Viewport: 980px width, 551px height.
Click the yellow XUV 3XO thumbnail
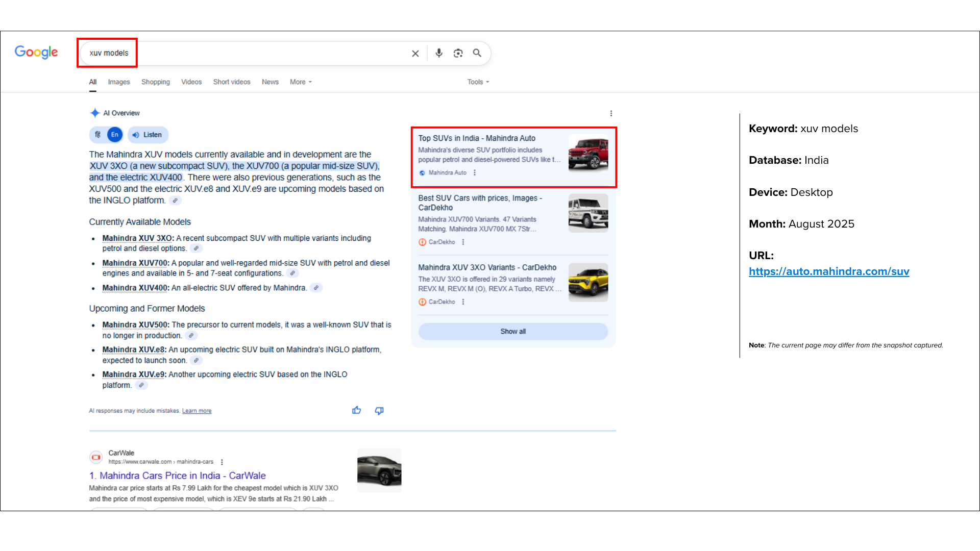pos(588,282)
